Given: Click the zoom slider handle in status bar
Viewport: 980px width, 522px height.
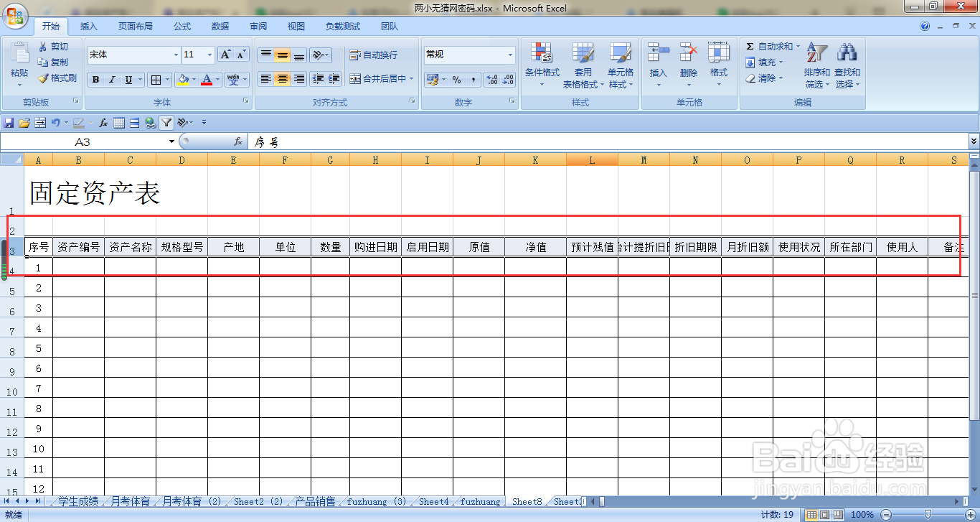Looking at the screenshot, I should [928, 514].
